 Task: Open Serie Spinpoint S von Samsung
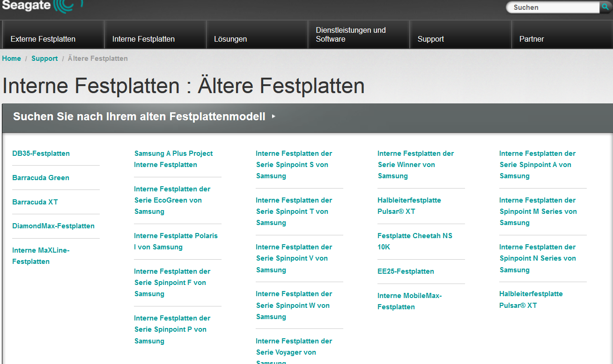click(294, 165)
